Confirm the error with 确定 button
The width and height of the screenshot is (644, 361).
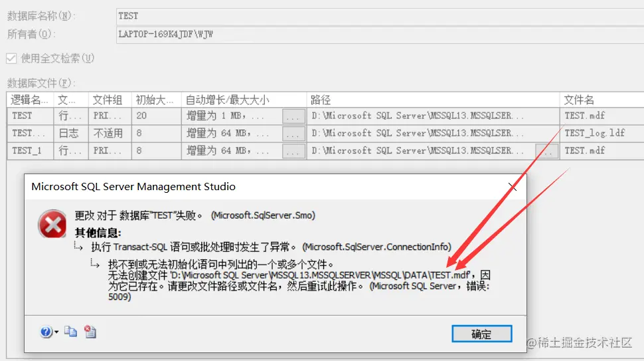point(482,334)
